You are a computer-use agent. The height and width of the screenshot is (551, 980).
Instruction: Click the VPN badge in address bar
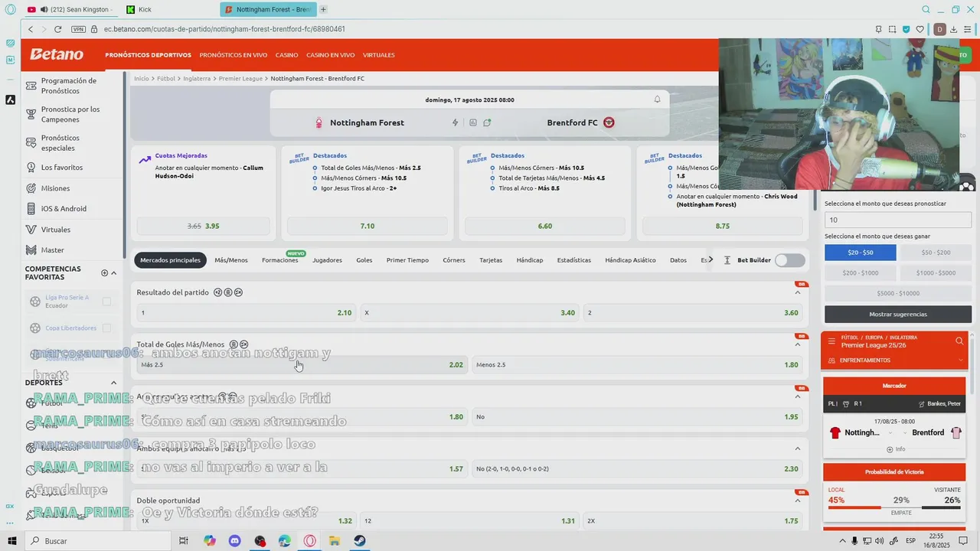79,29
